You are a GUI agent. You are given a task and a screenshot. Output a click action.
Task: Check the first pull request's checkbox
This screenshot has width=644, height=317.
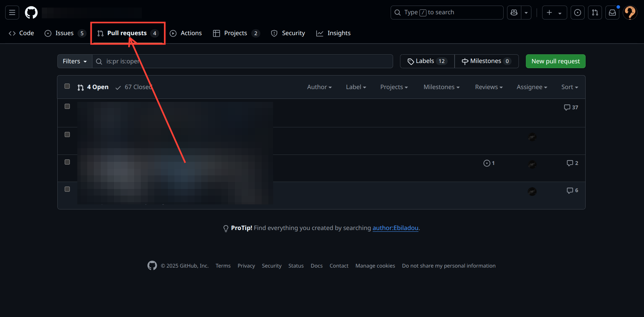point(67,106)
